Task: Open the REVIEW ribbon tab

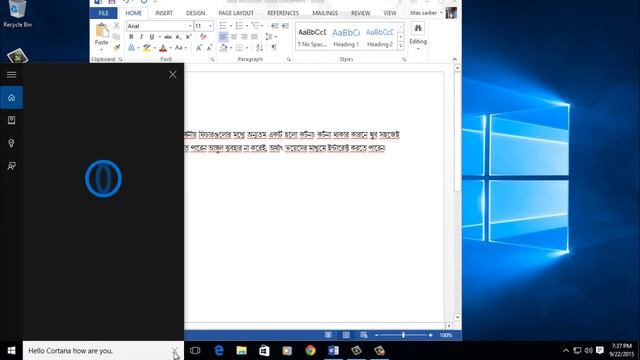Action: click(360, 13)
